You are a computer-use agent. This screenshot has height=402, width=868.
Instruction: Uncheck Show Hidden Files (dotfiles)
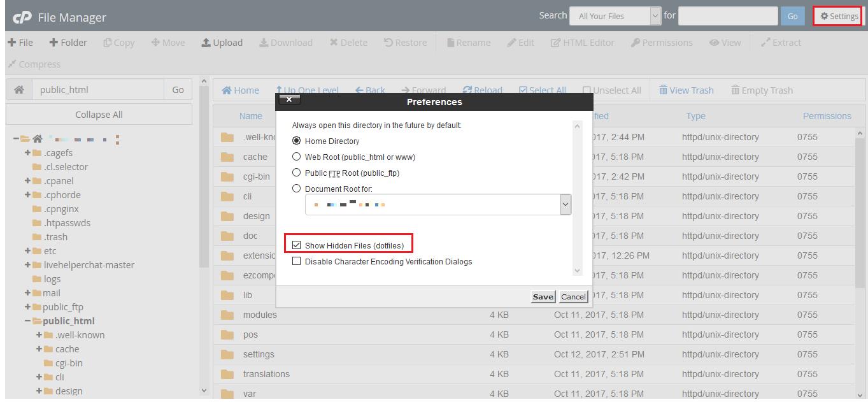tap(296, 245)
